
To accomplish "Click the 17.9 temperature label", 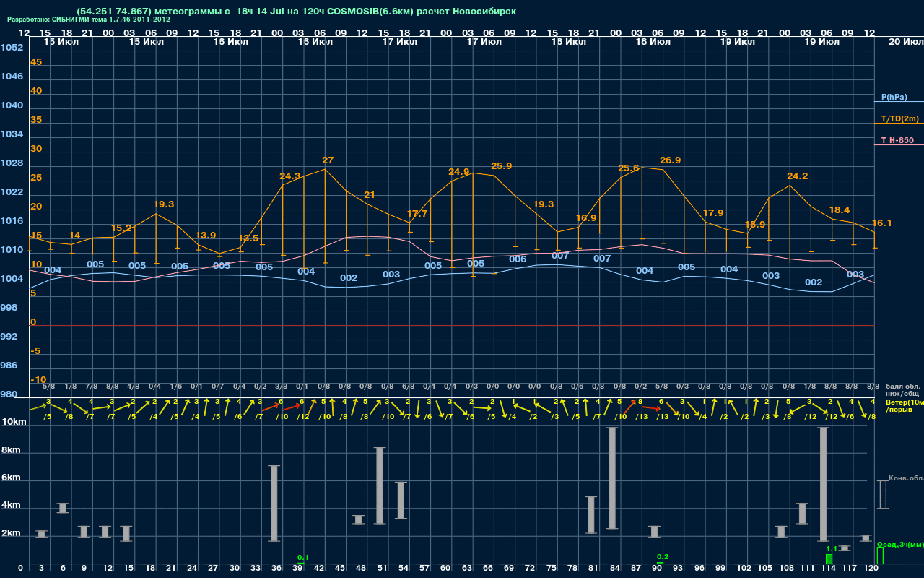I will (712, 213).
